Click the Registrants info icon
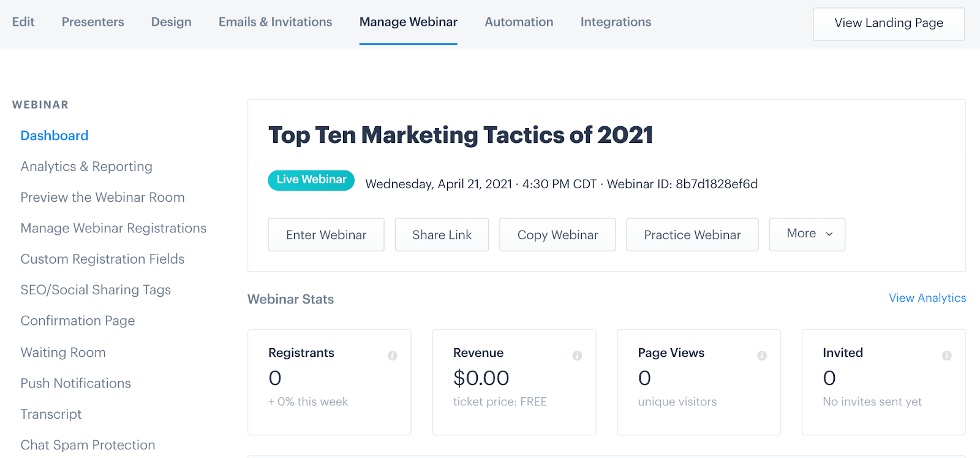 coord(393,356)
